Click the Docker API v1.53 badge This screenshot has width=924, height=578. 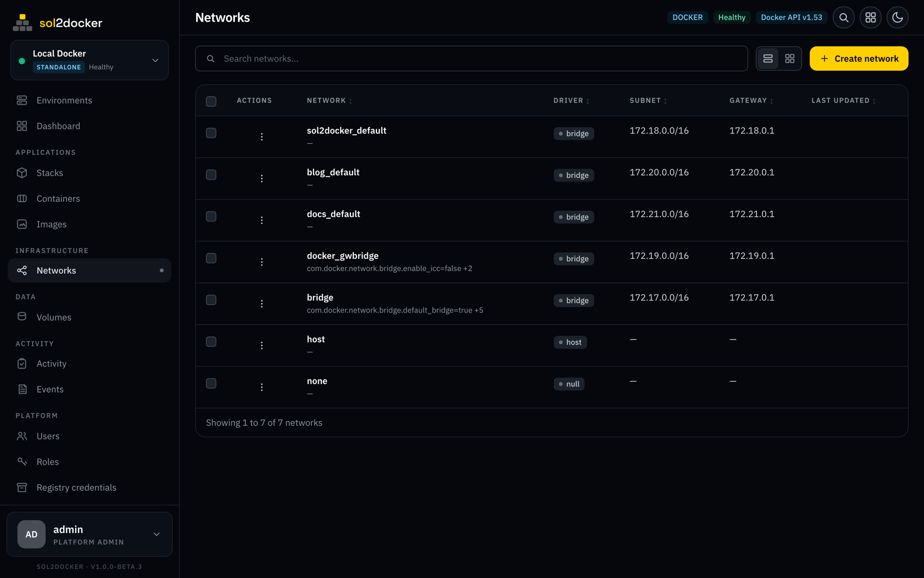[x=791, y=18]
